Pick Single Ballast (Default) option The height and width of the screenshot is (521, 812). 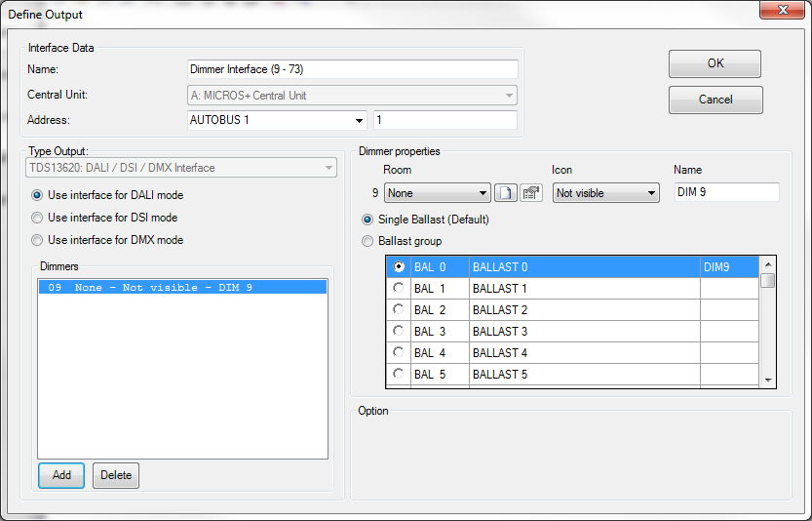point(367,220)
